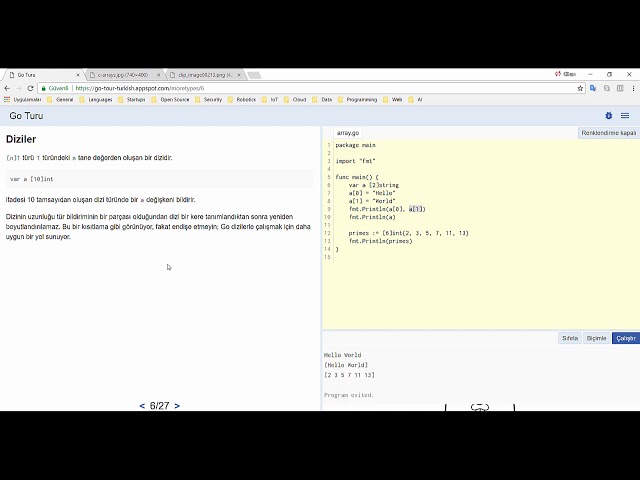Viewport: 640px width, 480px height.
Task: Click the 6/27 page counter
Action: coord(159,406)
